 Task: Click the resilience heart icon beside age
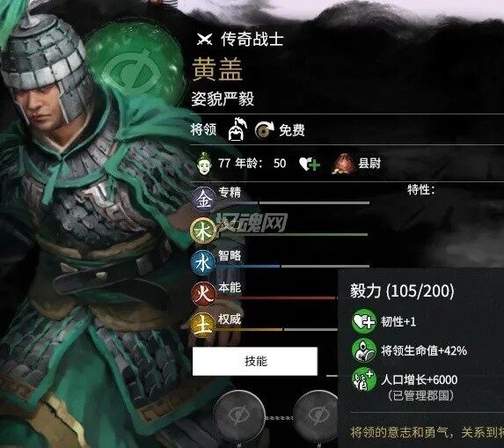pos(310,164)
